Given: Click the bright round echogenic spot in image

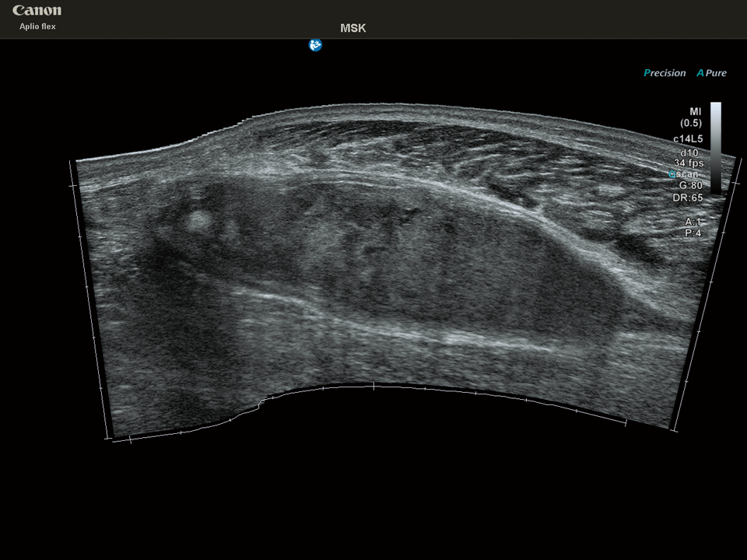Looking at the screenshot, I should coord(197,222).
